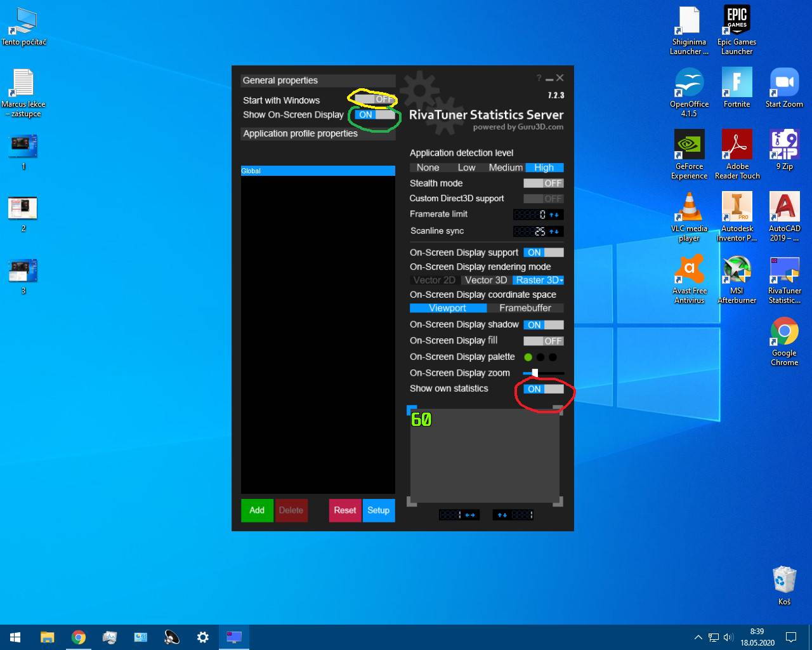Open RivaTuner Statistics desktop shortcut
The height and width of the screenshot is (650, 812).
click(x=784, y=279)
